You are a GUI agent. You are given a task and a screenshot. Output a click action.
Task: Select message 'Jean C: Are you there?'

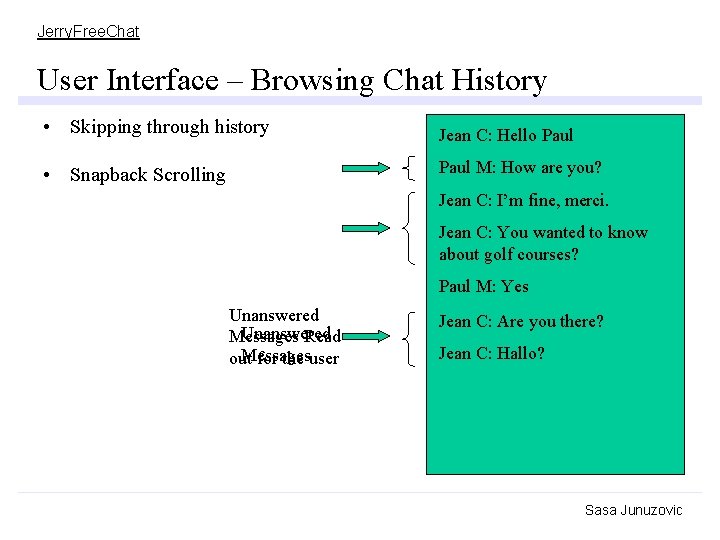pos(521,321)
